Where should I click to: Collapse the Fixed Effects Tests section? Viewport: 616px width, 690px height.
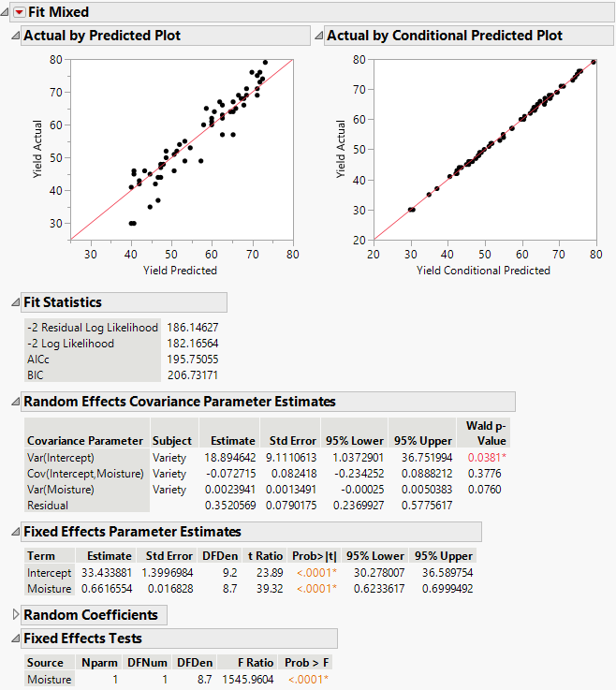tap(14, 639)
